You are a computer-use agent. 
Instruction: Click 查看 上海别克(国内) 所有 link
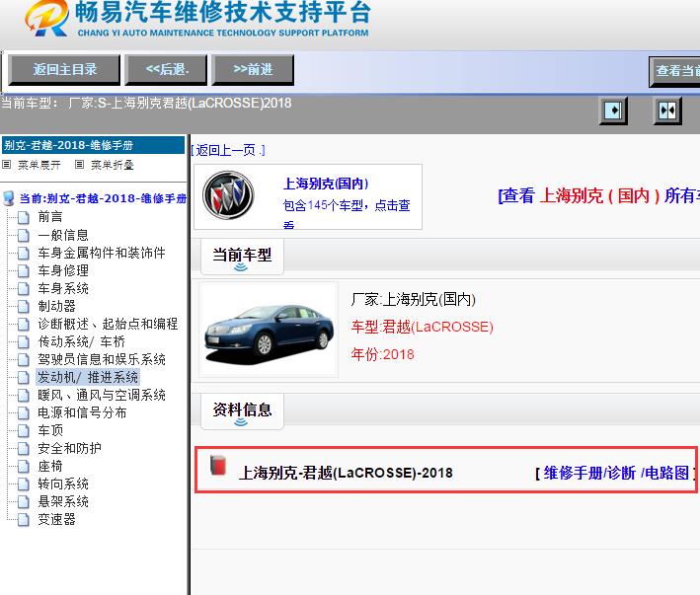point(598,195)
